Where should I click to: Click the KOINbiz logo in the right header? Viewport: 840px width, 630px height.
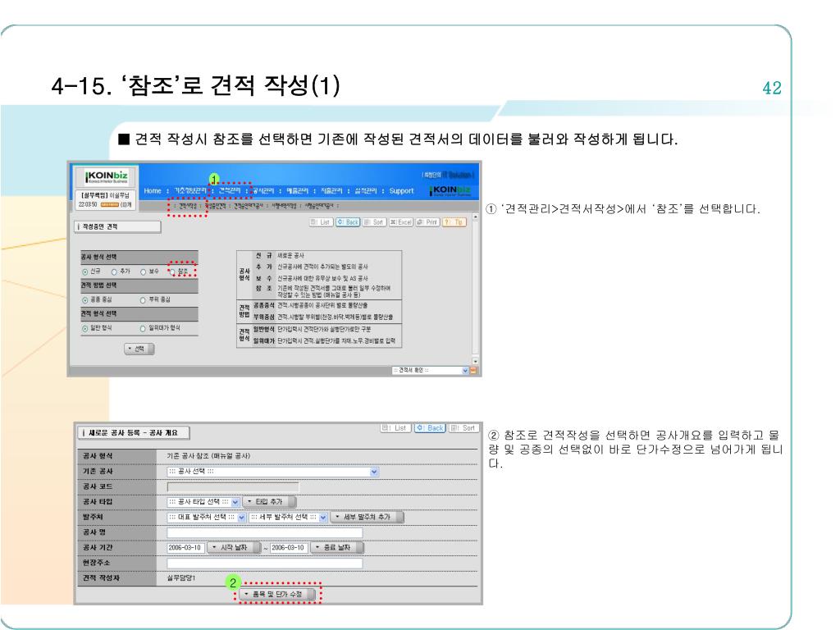point(450,190)
